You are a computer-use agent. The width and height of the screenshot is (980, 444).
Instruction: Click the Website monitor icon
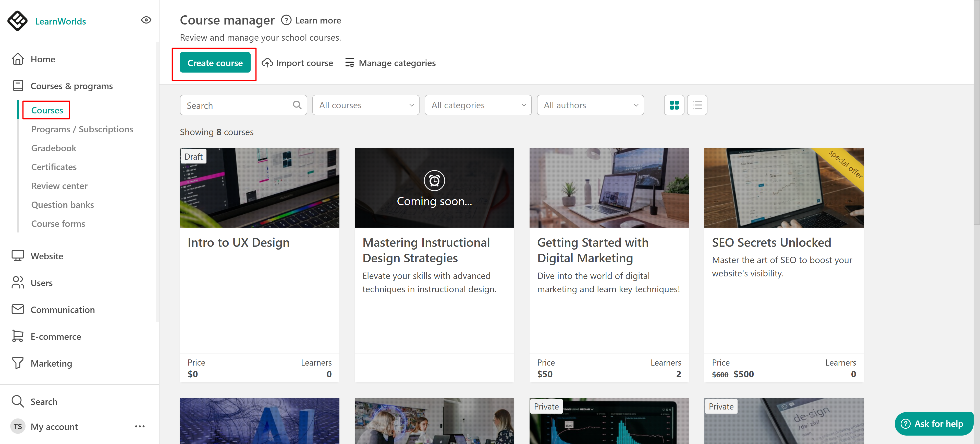[x=18, y=256]
